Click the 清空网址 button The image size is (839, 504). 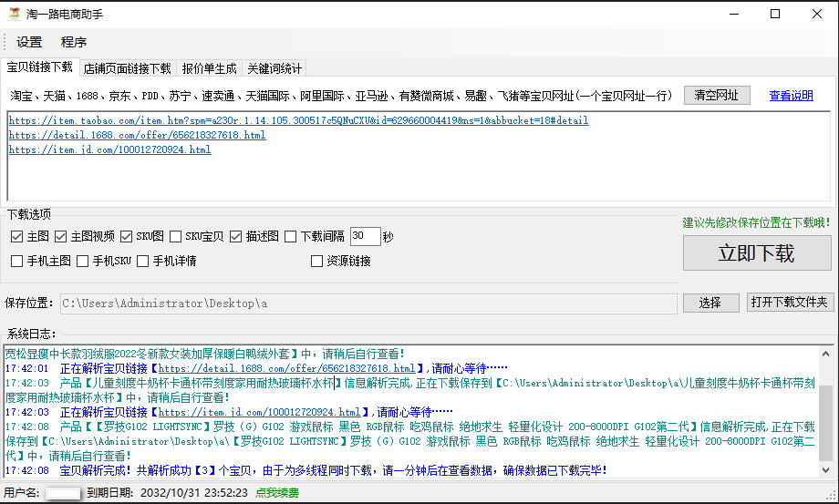(717, 95)
